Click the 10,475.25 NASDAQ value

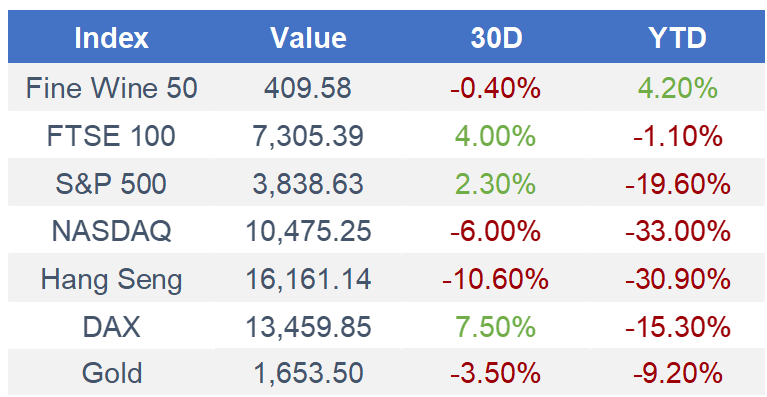tap(308, 231)
